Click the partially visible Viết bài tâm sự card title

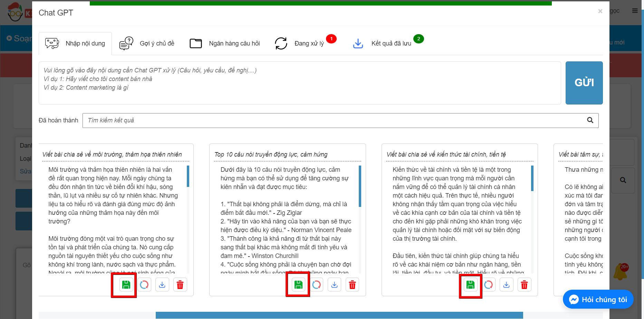pyautogui.click(x=581, y=154)
